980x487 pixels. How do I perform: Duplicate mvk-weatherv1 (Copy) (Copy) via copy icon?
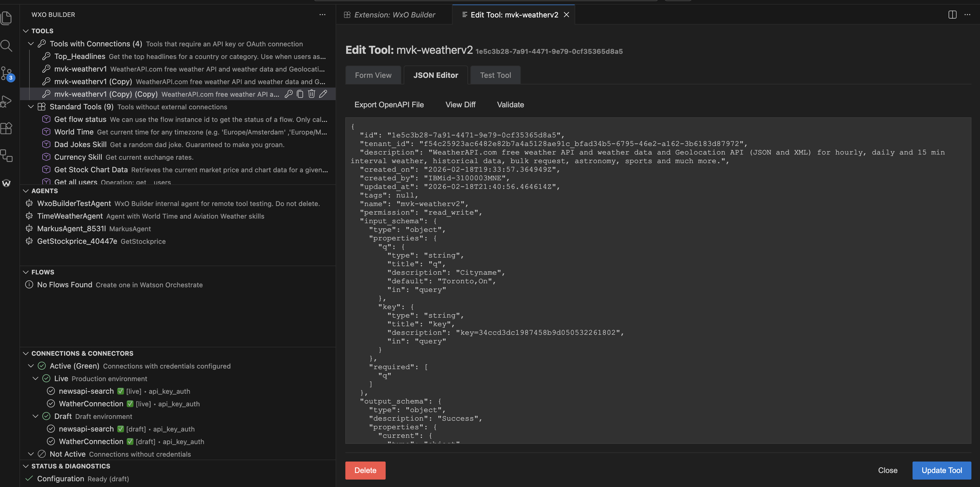pos(300,94)
